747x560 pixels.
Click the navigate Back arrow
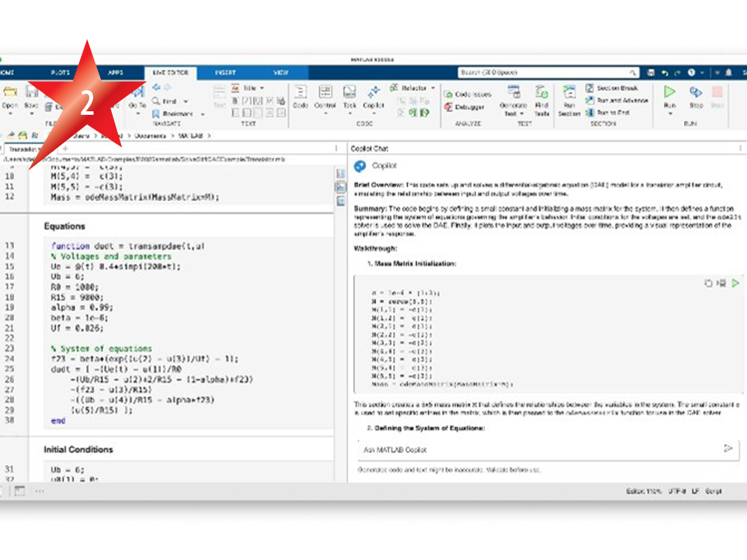[156, 87]
